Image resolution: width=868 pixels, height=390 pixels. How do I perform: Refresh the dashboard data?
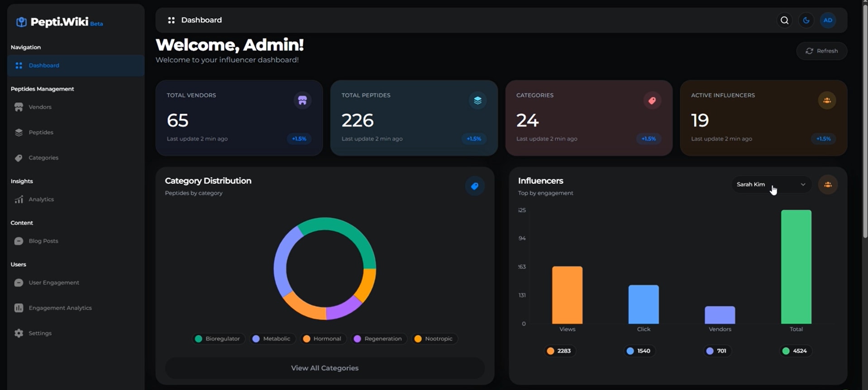click(x=821, y=51)
